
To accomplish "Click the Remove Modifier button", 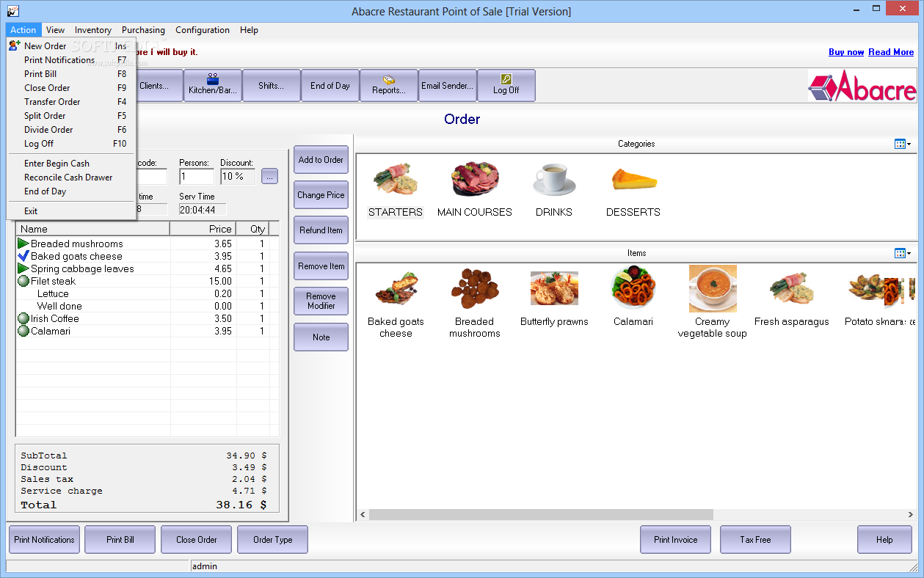I will [x=321, y=301].
